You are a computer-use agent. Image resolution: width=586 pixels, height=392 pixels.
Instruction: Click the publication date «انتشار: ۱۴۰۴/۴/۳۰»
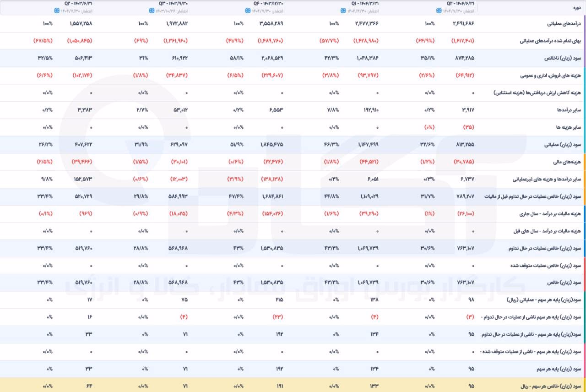pos(362,10)
